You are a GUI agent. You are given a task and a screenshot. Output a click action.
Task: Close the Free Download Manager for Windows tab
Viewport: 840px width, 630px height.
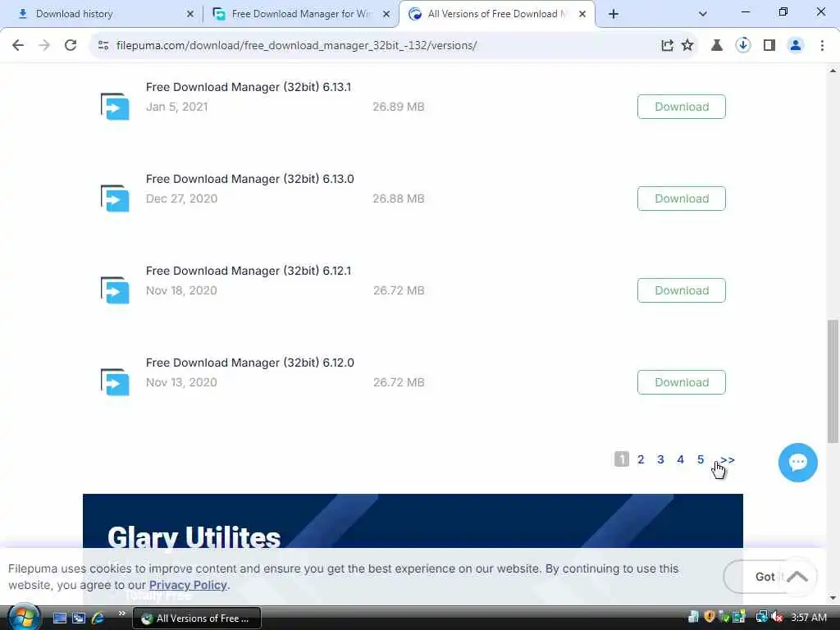[x=386, y=15]
